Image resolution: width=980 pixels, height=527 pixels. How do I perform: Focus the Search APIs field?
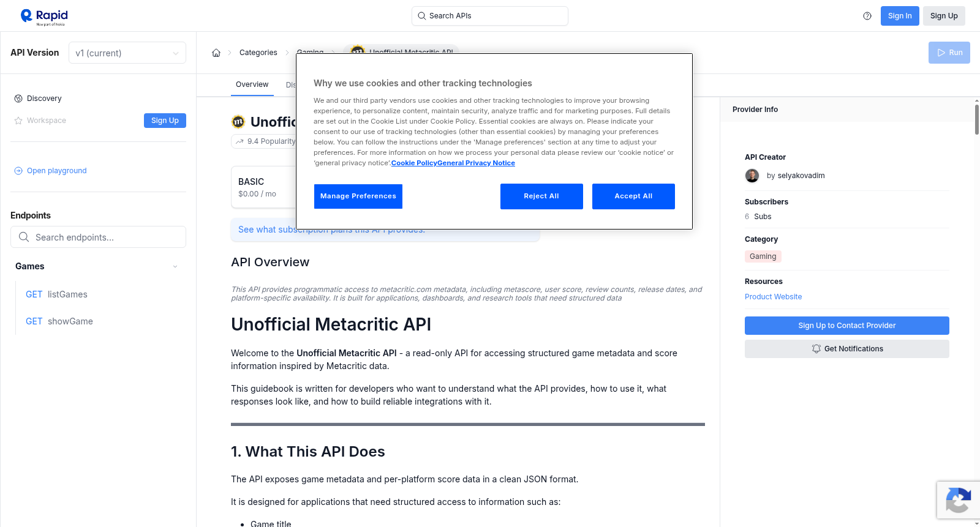490,16
